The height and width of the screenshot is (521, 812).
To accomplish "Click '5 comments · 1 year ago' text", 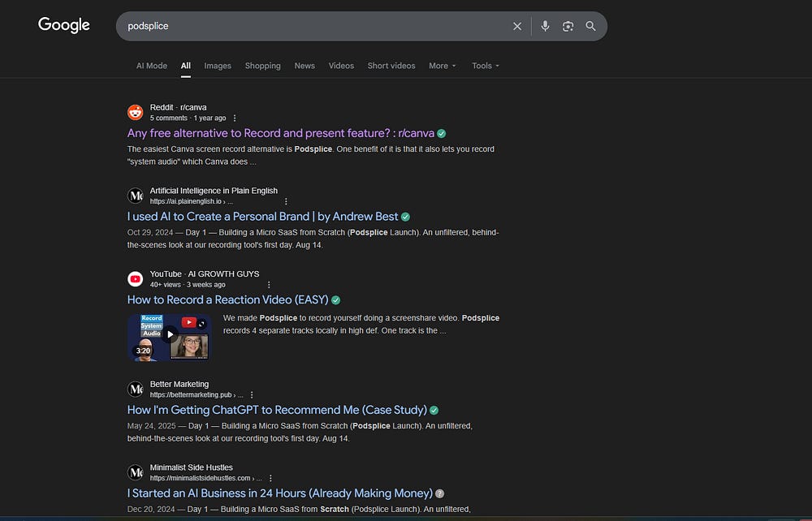I will pyautogui.click(x=188, y=118).
